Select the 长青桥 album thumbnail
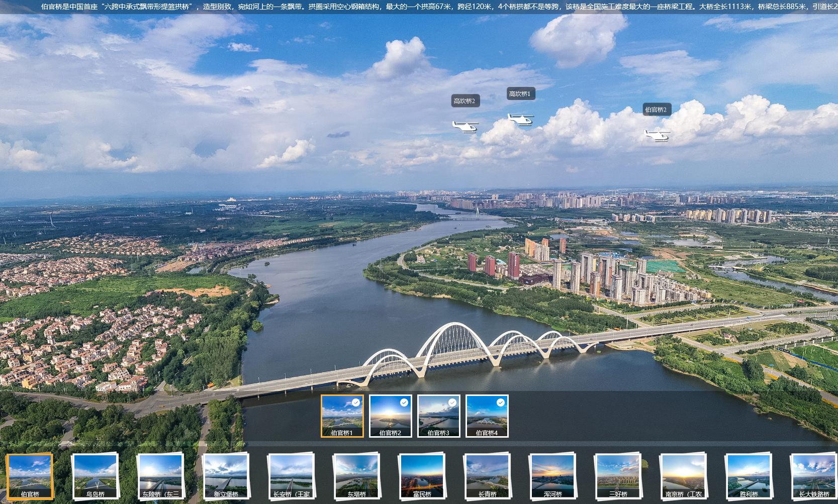This screenshot has height=504, width=838. tap(488, 475)
